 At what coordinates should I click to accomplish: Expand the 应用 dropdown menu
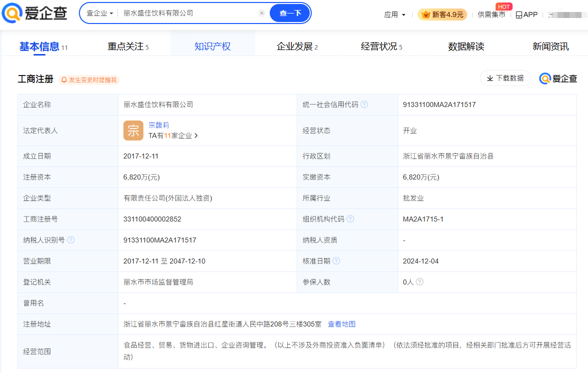[x=395, y=14]
